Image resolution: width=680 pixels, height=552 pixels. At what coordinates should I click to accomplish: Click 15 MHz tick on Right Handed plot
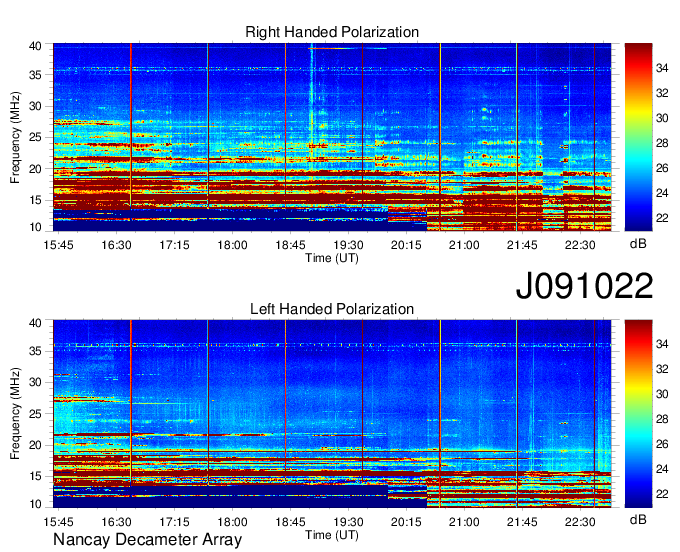[x=35, y=200]
